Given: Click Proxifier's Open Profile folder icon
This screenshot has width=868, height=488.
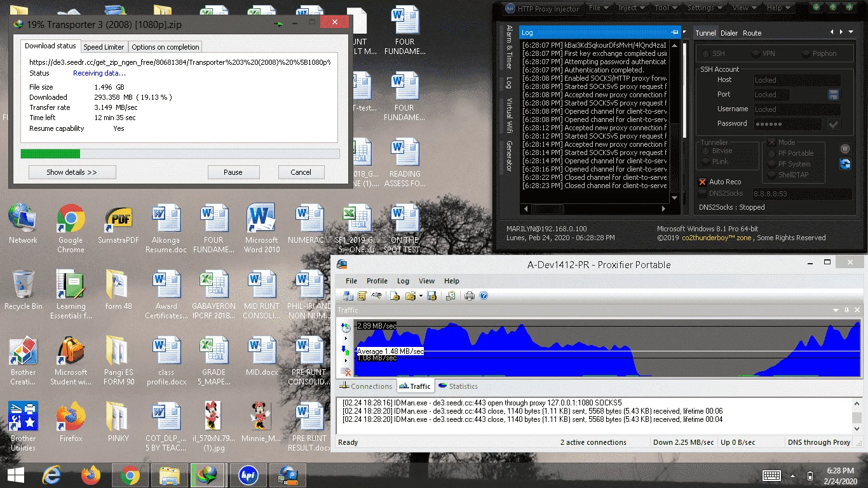Looking at the screenshot, I should coord(410,295).
